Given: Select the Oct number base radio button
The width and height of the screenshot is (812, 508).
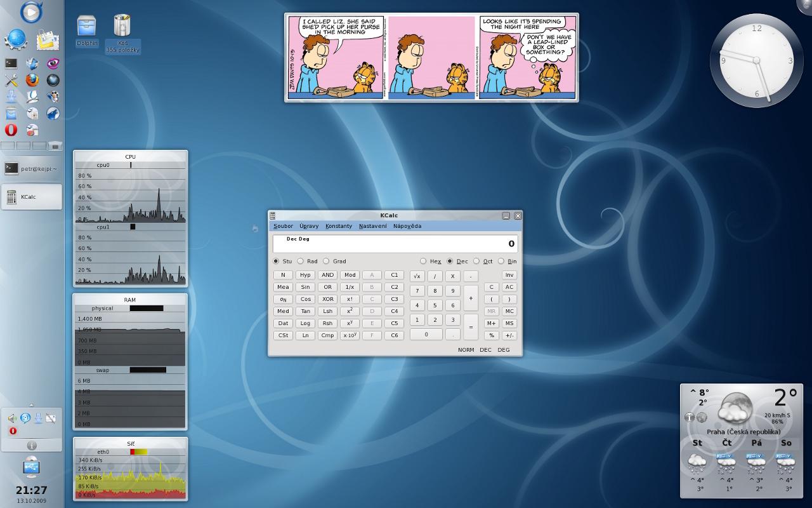Looking at the screenshot, I should (476, 261).
